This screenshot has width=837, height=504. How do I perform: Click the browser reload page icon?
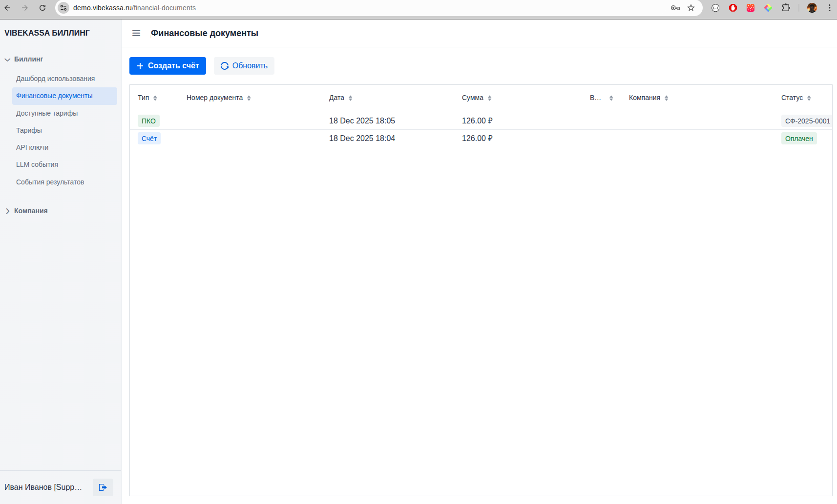coord(42,8)
